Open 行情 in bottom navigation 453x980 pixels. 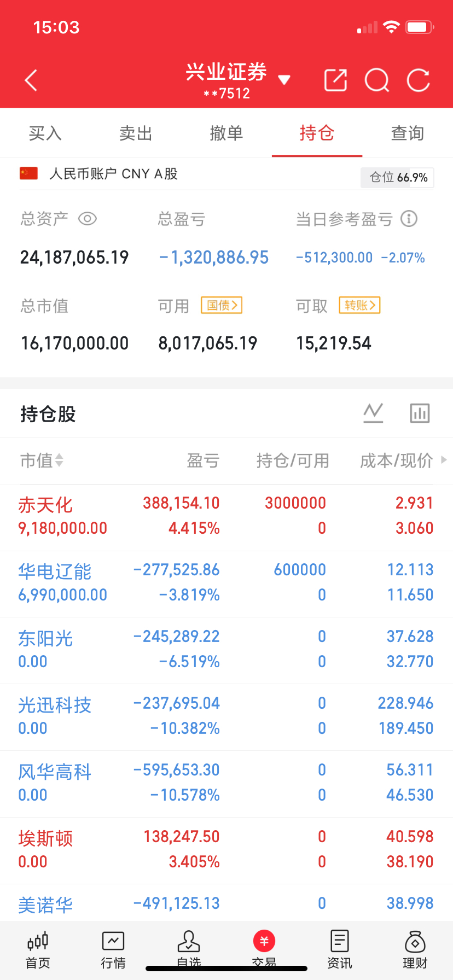(113, 950)
